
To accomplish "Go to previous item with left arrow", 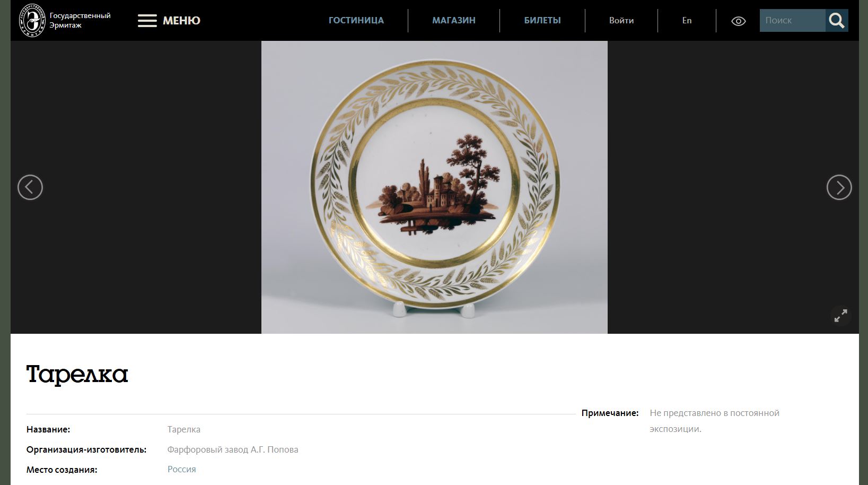I will point(30,187).
